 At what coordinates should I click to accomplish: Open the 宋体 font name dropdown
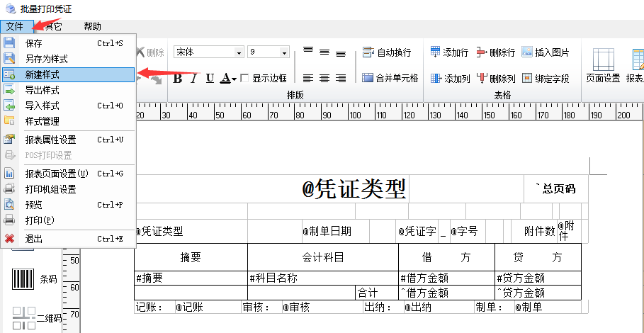[239, 52]
